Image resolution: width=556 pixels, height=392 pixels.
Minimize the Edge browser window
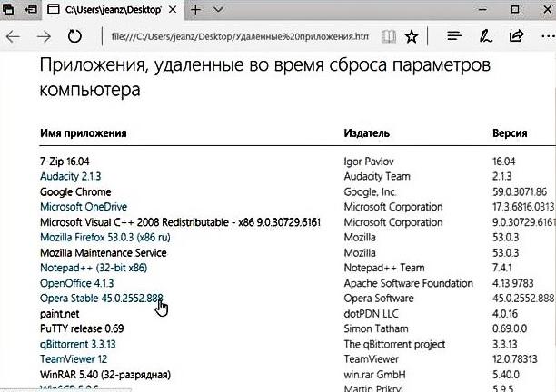click(x=482, y=10)
